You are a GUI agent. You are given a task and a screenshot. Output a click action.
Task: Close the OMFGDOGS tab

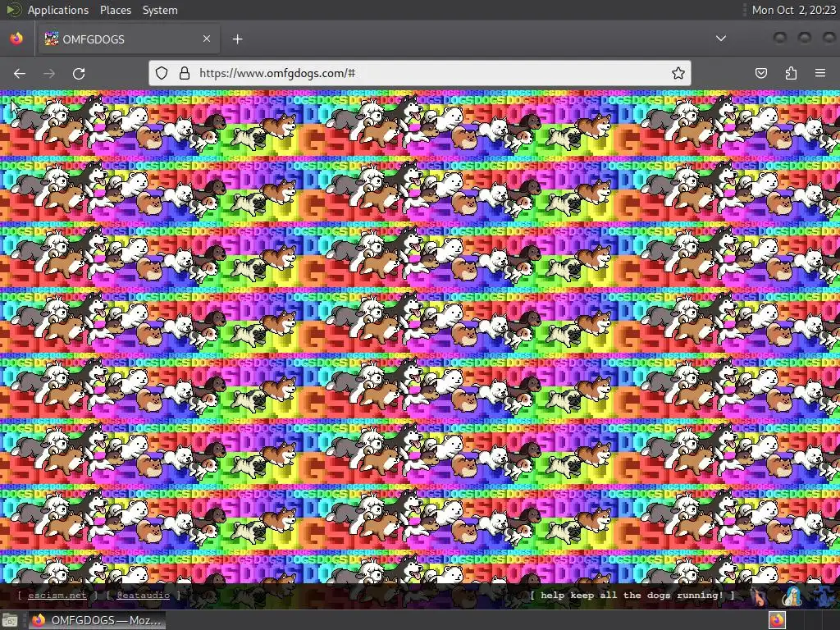(x=206, y=39)
